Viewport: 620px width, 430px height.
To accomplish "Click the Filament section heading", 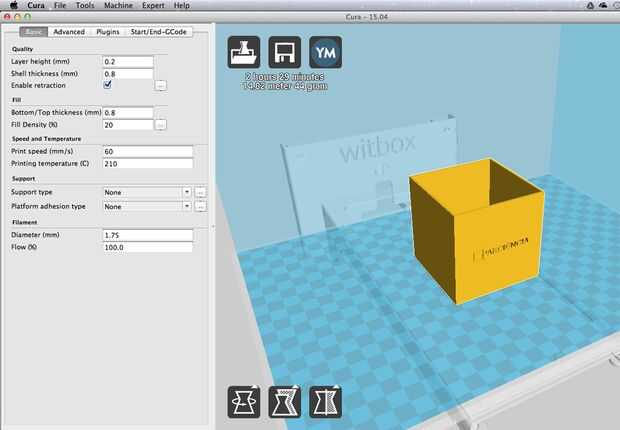I will point(25,222).
